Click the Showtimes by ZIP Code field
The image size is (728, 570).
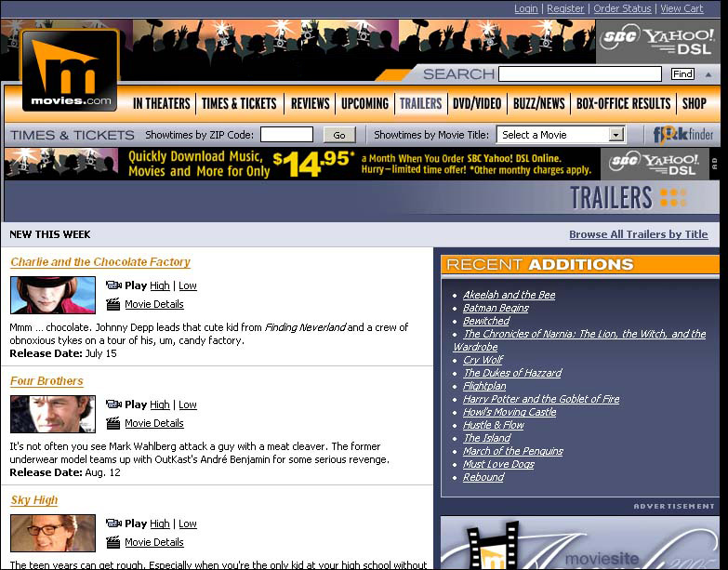coord(286,135)
